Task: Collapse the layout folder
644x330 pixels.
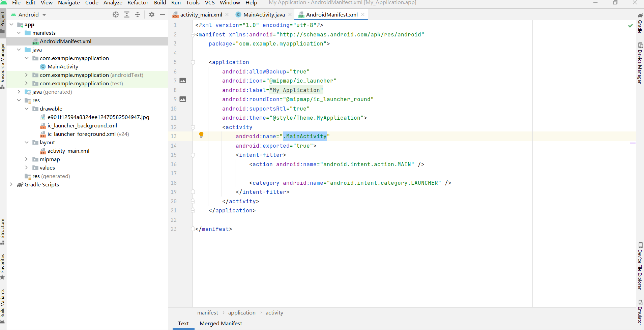Action: click(26, 143)
